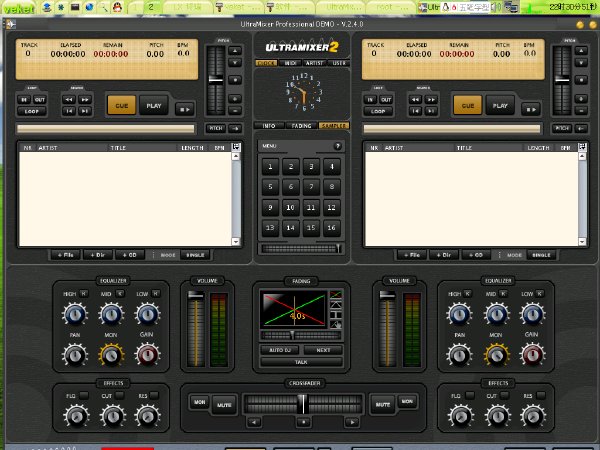Fast-forward the left deck with the search forward icon
Screen dimensions: 600x450
85,99
